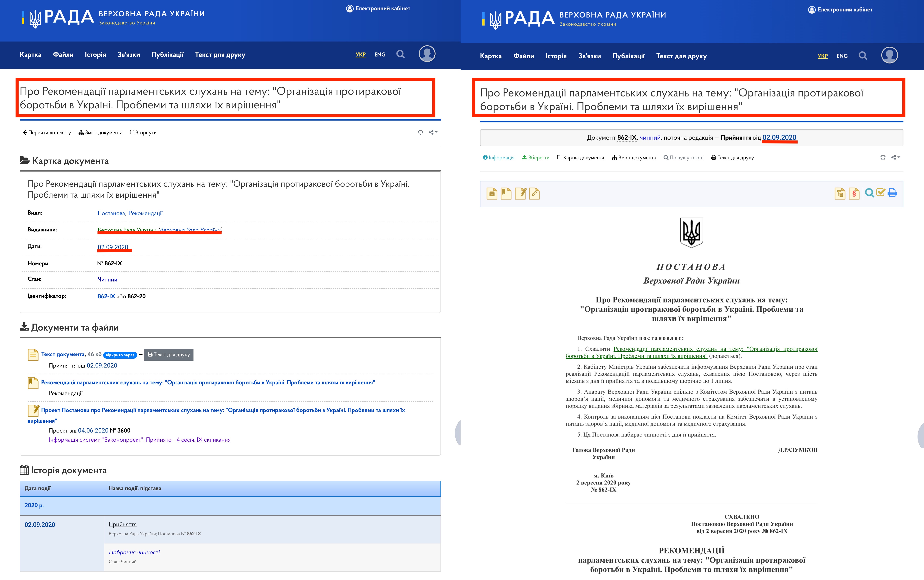Select УКР language on left page
924x580 pixels.
(360, 54)
